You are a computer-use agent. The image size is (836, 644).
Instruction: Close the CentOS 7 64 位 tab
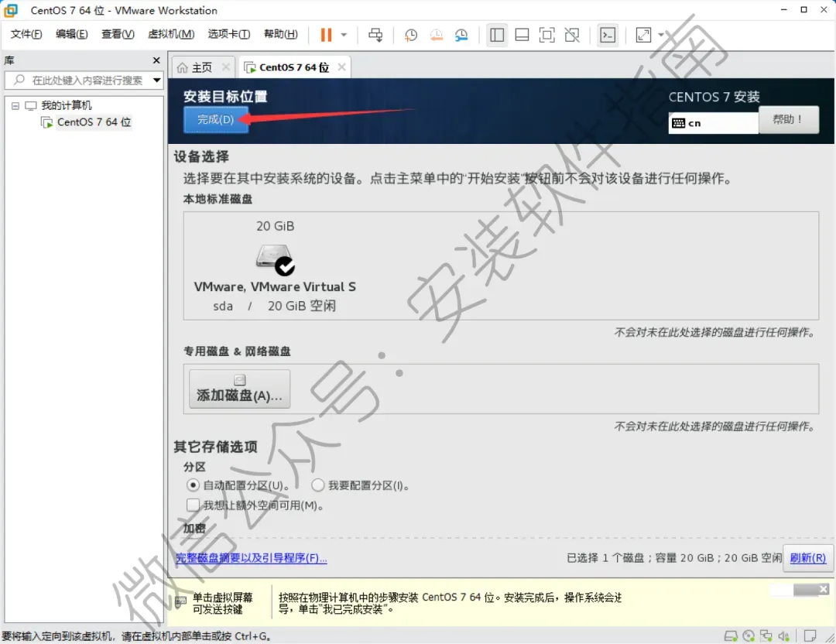342,67
